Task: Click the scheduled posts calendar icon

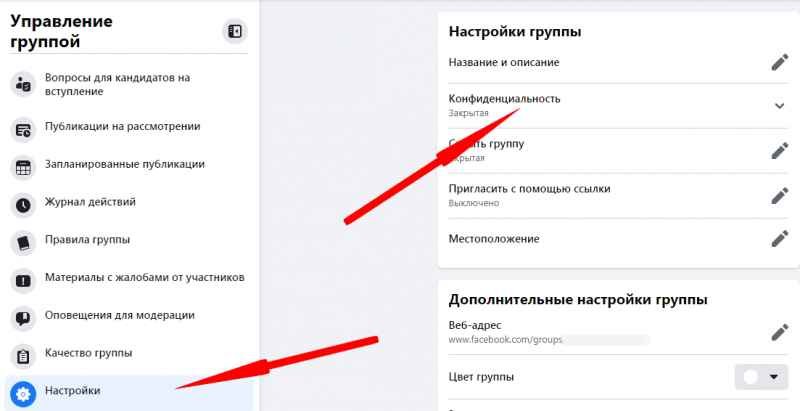Action: click(x=23, y=168)
